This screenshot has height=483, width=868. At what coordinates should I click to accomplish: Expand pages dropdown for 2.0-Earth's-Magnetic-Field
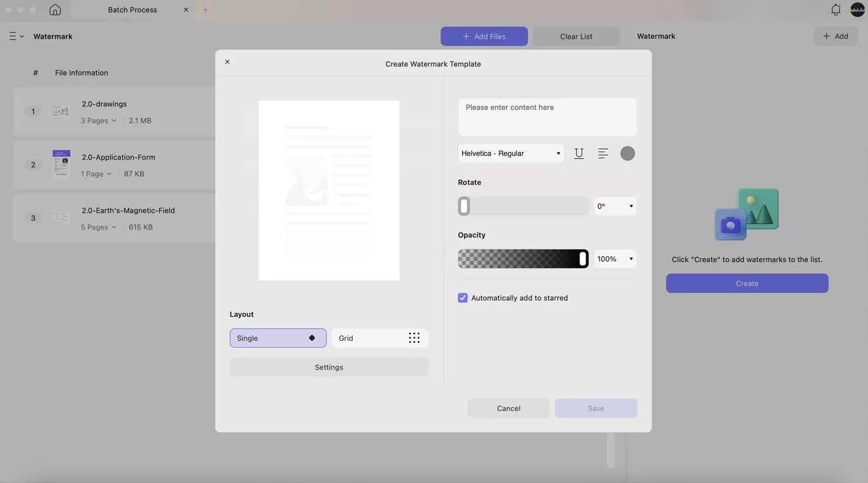click(99, 227)
